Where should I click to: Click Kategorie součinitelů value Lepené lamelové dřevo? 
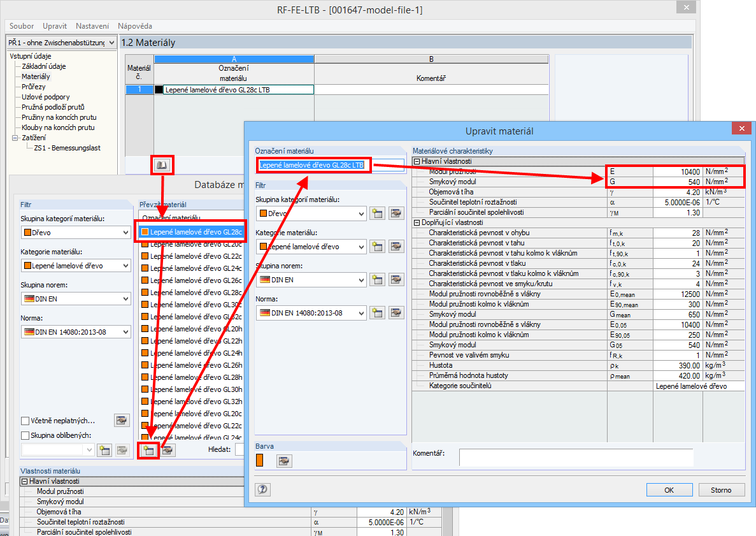pyautogui.click(x=699, y=386)
